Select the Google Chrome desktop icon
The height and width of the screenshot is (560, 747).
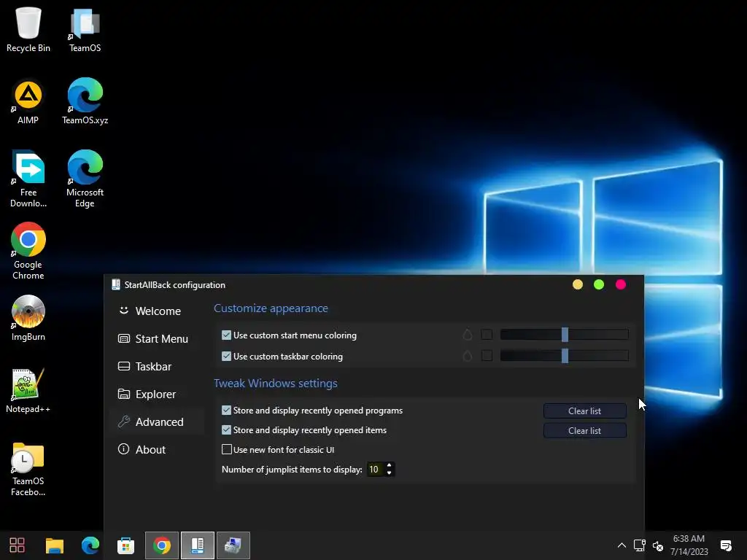click(x=28, y=252)
